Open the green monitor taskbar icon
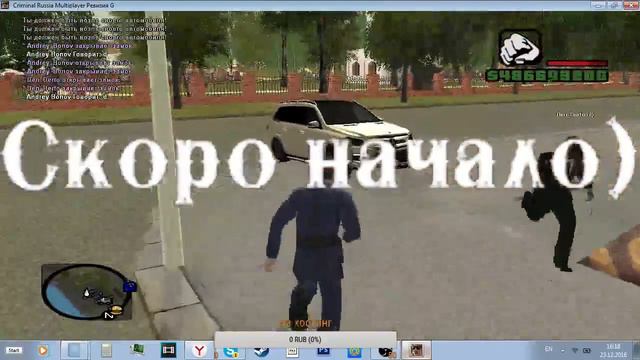640x360 pixels. [137, 350]
